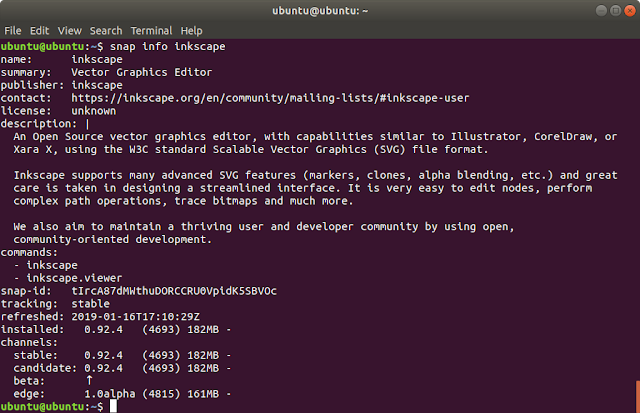Screen dimensions: 640x413
Task: Click the 'publisher:' label
Action: click(32, 85)
